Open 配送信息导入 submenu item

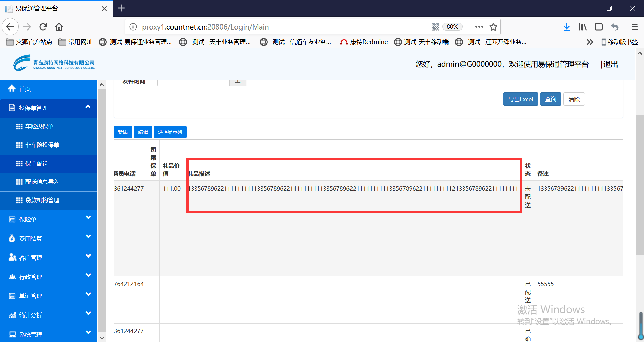click(49, 182)
